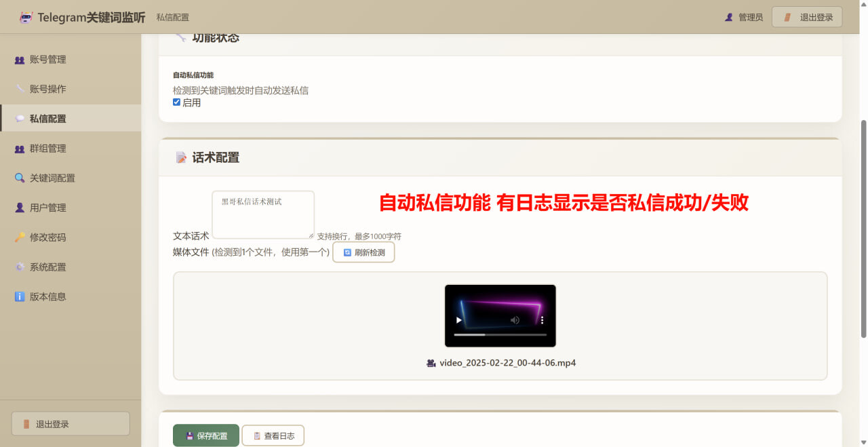Screen dimensions: 868x447
Task: Click the camera icon beside the video filename
Action: pos(431,363)
